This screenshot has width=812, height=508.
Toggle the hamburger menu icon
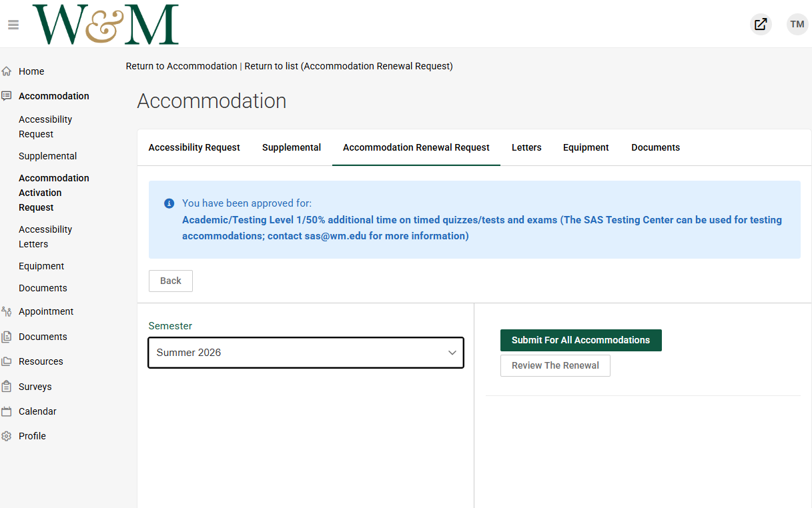13,25
